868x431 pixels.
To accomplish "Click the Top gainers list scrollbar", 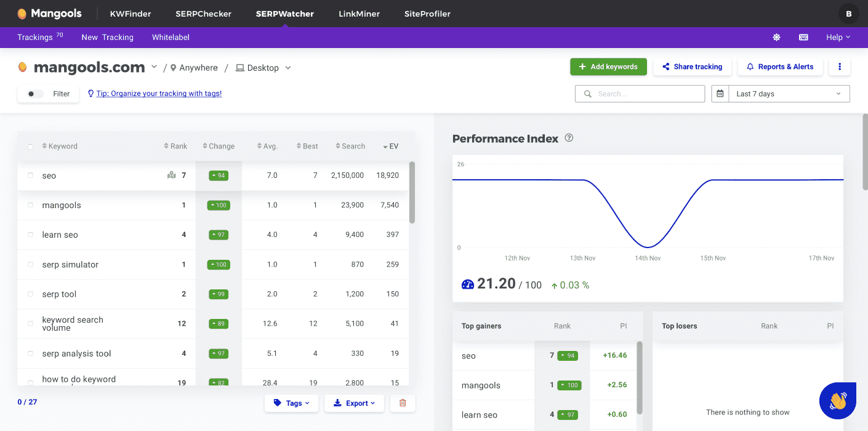I will click(x=640, y=377).
